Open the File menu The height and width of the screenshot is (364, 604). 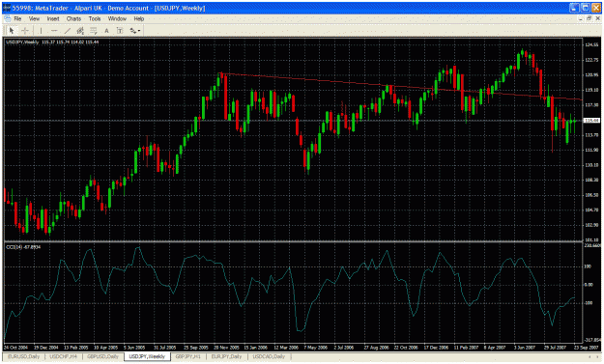17,18
